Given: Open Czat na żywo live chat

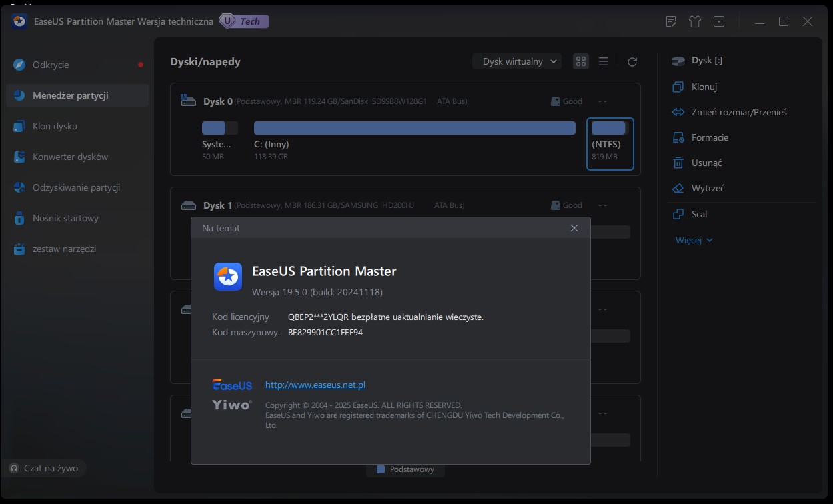Looking at the screenshot, I should pos(44,468).
